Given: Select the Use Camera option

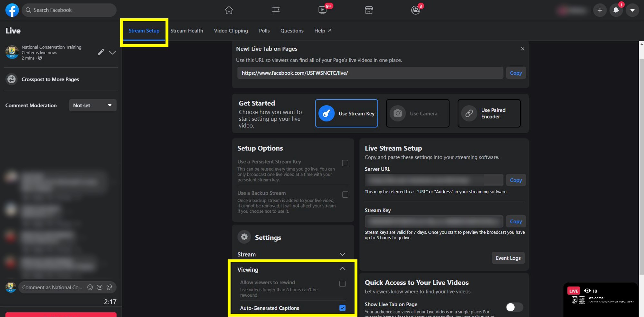Looking at the screenshot, I should 418,113.
